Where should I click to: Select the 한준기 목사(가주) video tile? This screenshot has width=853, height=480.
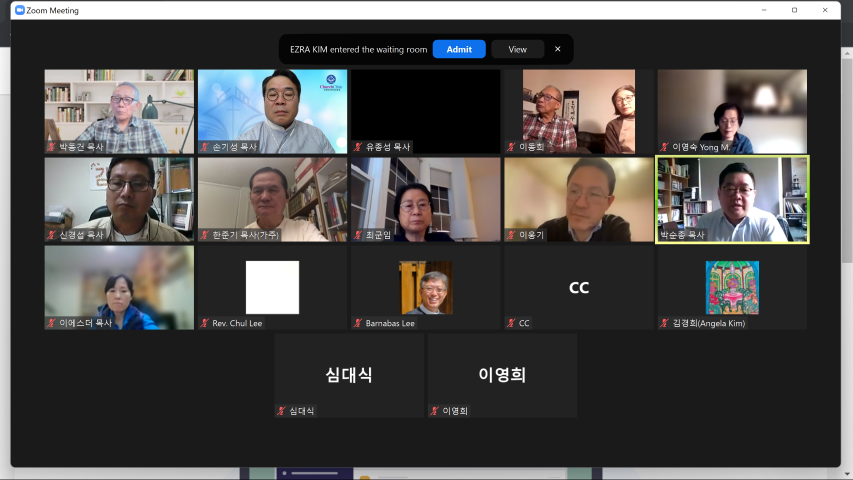pyautogui.click(x=273, y=199)
